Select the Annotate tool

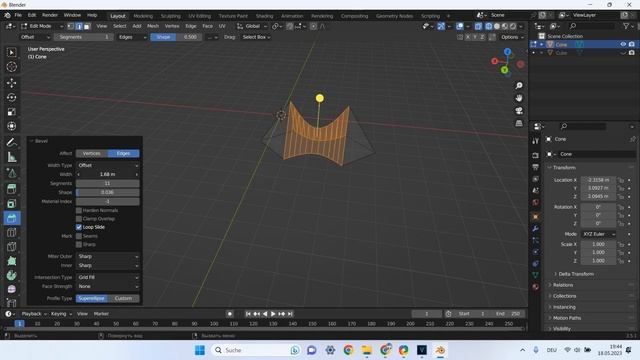(11, 142)
